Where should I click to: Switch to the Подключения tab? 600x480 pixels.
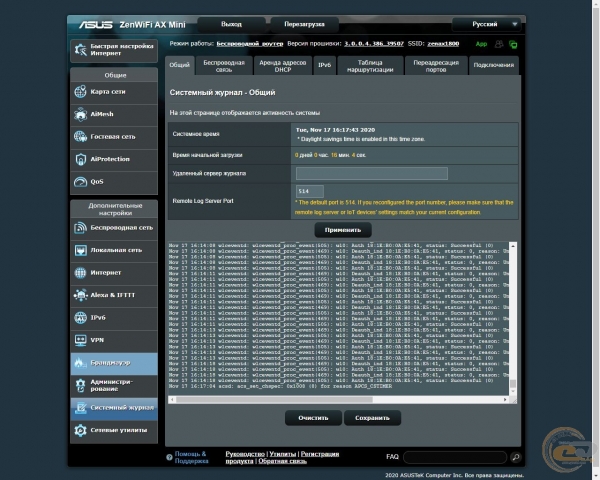[494, 65]
